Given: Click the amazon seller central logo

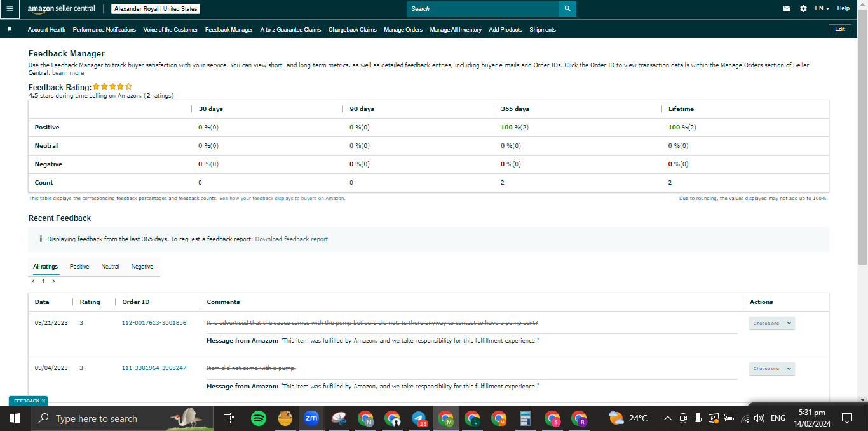Looking at the screenshot, I should point(62,9).
